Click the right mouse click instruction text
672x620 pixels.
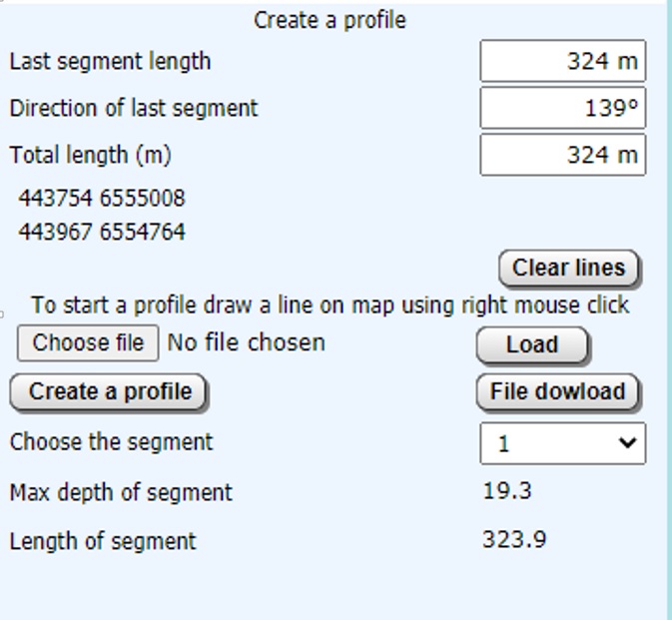[330, 306]
